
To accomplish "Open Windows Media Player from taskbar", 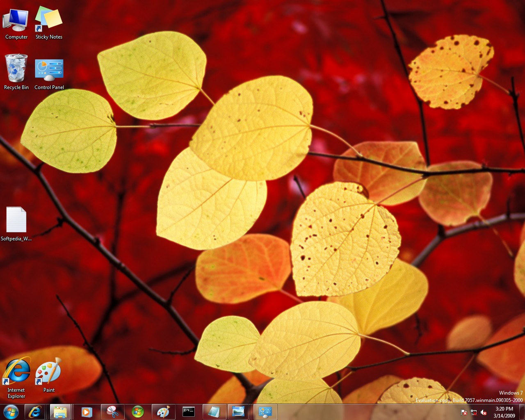I will click(87, 412).
